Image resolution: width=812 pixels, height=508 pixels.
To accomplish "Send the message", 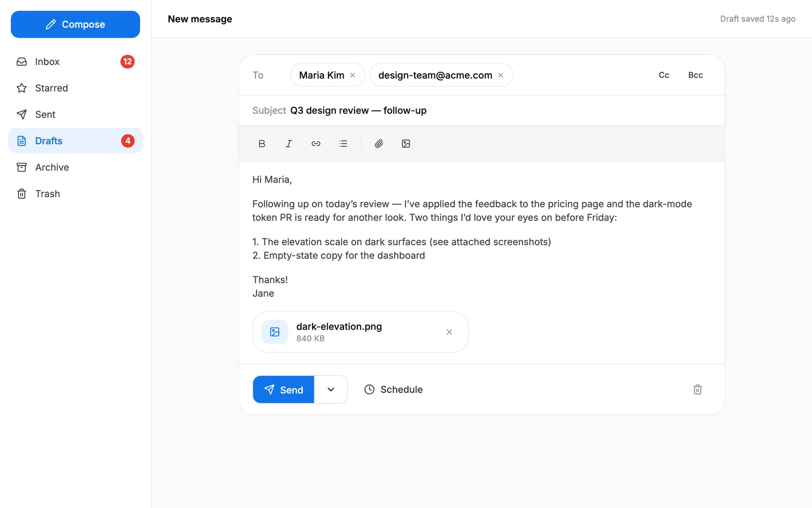I will pos(284,390).
